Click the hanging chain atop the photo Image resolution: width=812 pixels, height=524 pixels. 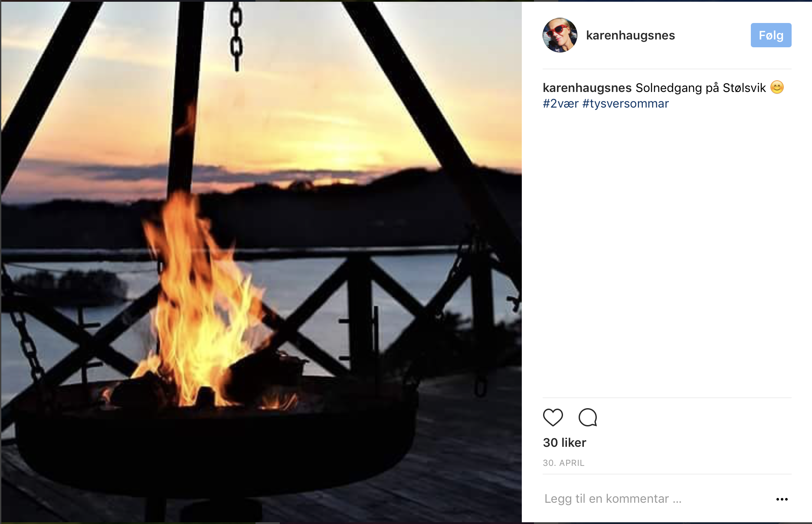(x=236, y=35)
